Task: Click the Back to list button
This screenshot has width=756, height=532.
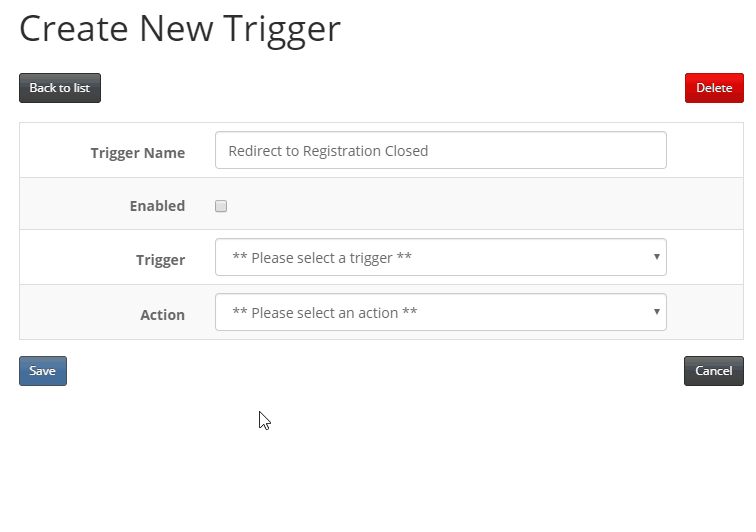Action: pos(60,88)
